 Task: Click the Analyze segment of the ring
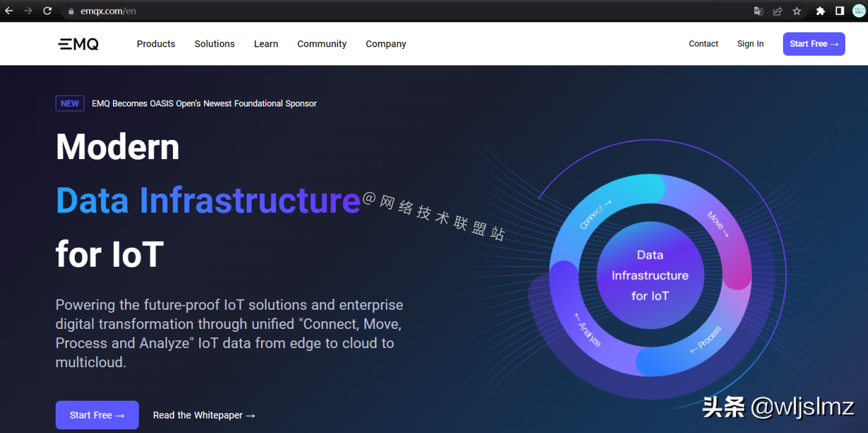tap(588, 330)
